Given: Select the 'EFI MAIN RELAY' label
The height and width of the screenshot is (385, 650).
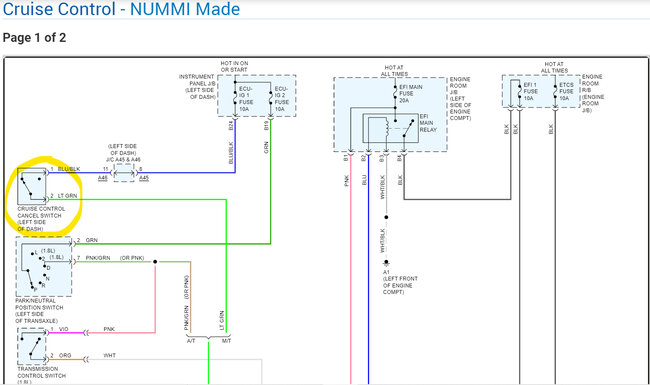Looking at the screenshot, I should (428, 123).
